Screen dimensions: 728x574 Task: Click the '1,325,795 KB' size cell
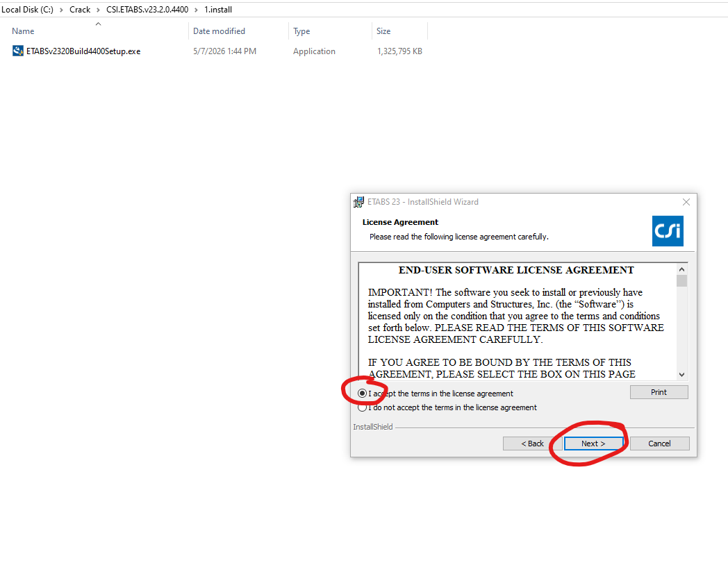click(399, 51)
